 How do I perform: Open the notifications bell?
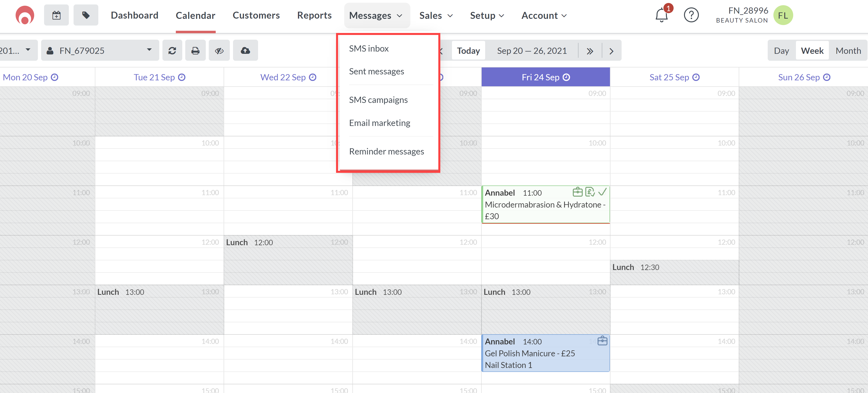[661, 15]
